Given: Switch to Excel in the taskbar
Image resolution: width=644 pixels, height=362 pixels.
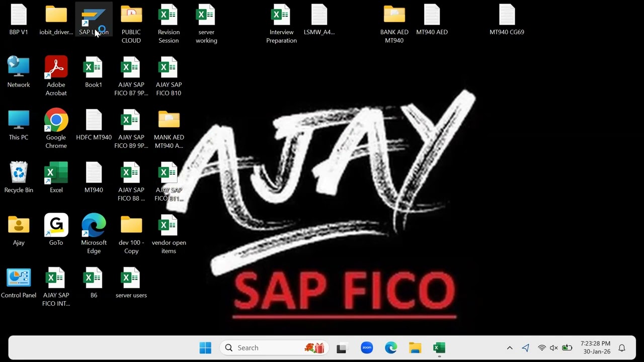Looking at the screenshot, I should pyautogui.click(x=439, y=348).
